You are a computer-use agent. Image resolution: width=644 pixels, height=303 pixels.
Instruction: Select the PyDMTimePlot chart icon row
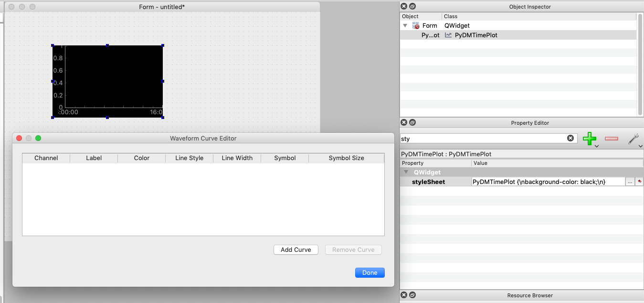[x=448, y=35]
